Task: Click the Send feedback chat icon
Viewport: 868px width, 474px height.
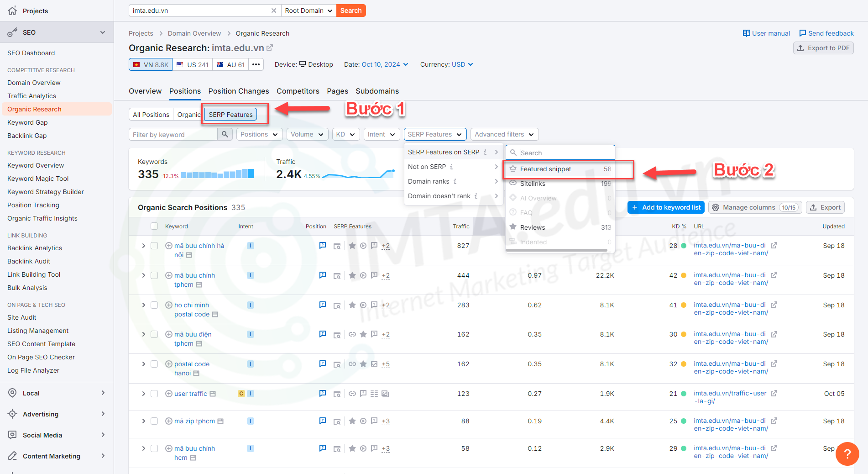Action: [802, 33]
